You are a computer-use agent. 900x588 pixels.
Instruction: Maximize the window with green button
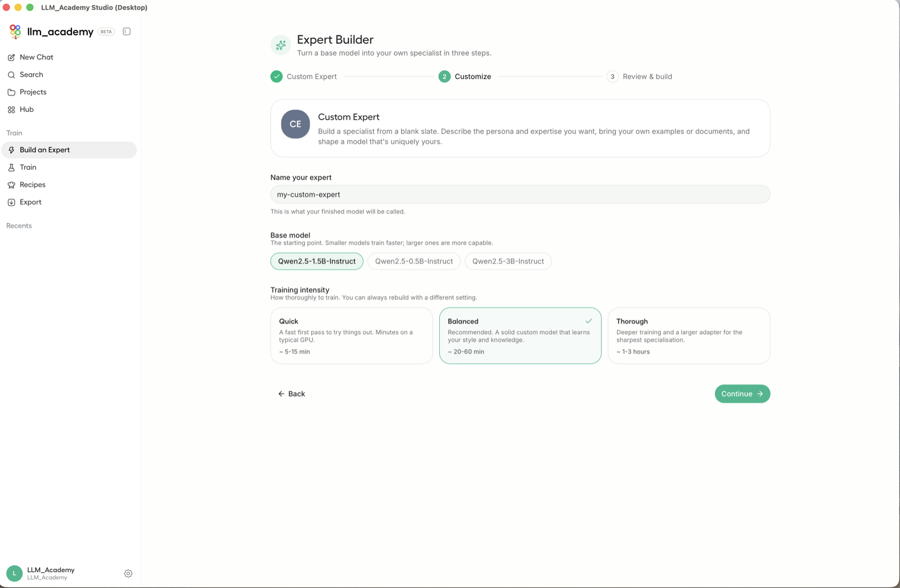tap(30, 7)
